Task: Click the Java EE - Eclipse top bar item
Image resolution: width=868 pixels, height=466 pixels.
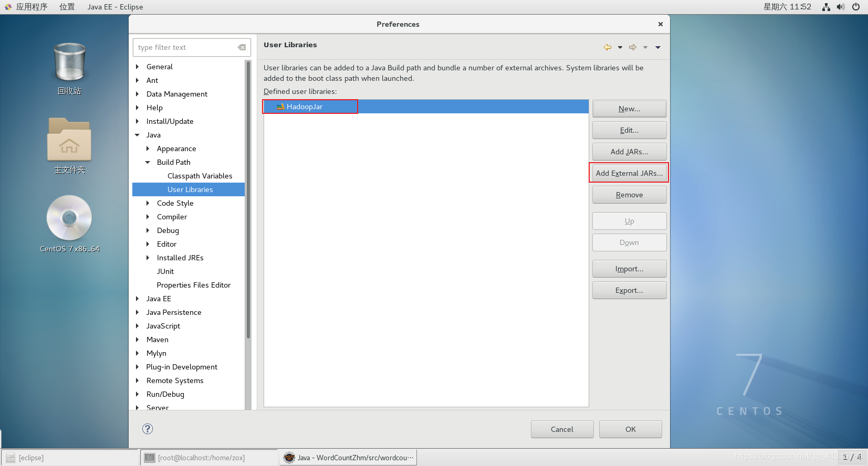Action: click(115, 7)
